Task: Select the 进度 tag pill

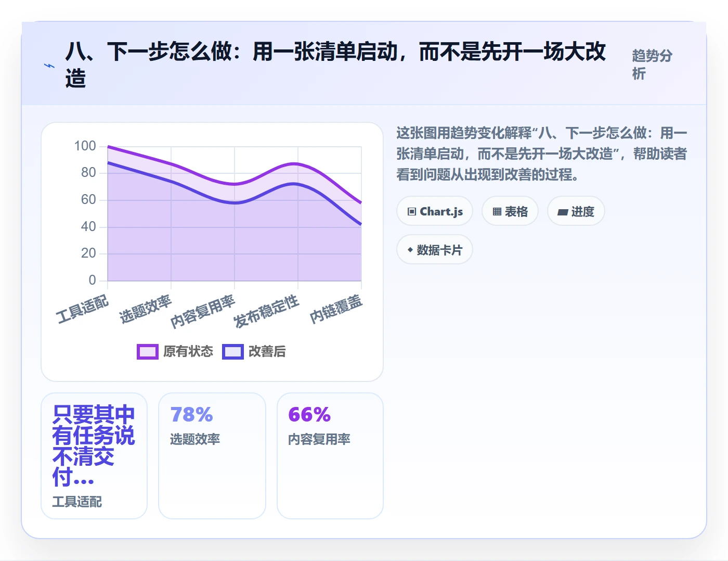Action: click(x=576, y=211)
